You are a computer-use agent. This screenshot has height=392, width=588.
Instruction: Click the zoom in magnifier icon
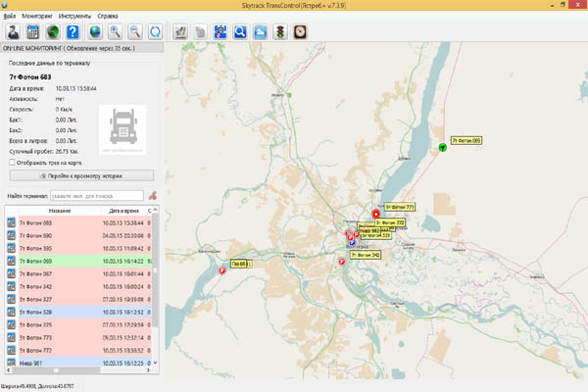tap(116, 31)
